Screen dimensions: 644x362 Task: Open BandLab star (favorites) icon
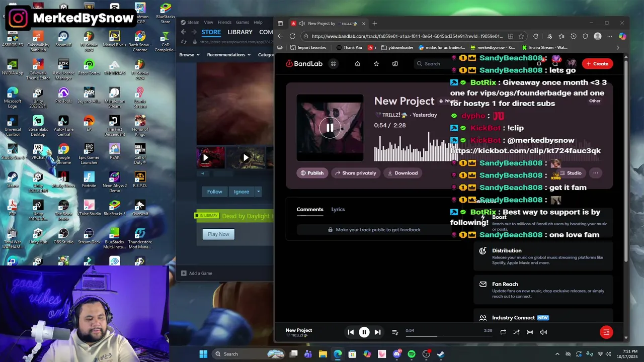pyautogui.click(x=376, y=64)
